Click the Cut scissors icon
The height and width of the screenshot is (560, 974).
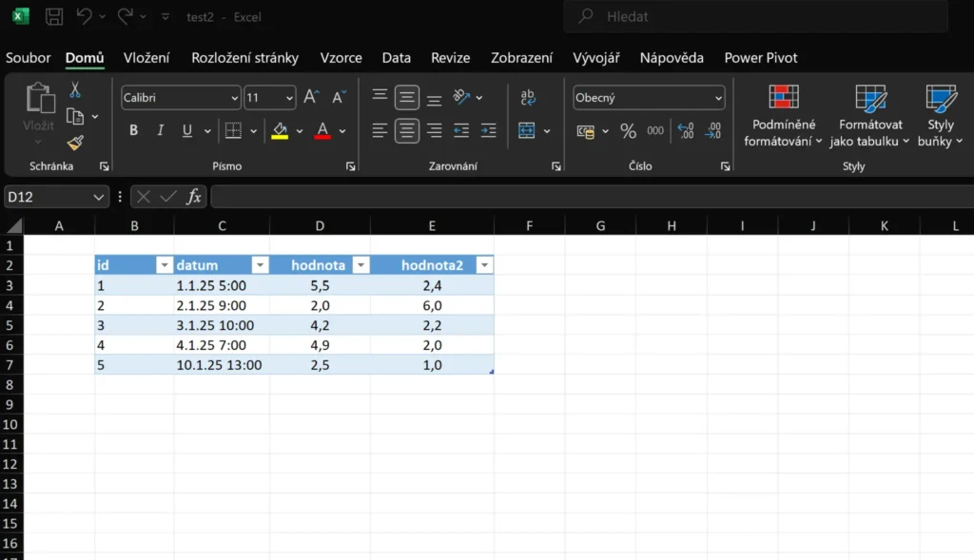coord(75,90)
